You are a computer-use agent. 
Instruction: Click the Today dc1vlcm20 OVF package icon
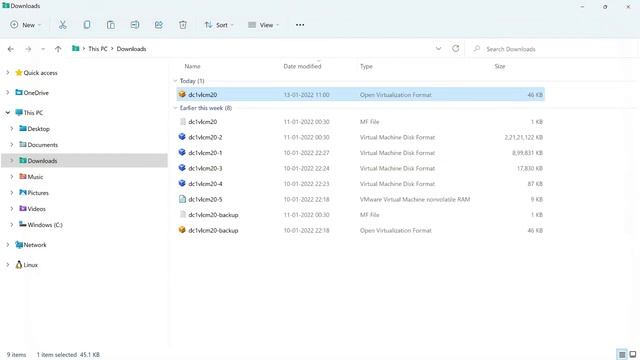click(182, 94)
